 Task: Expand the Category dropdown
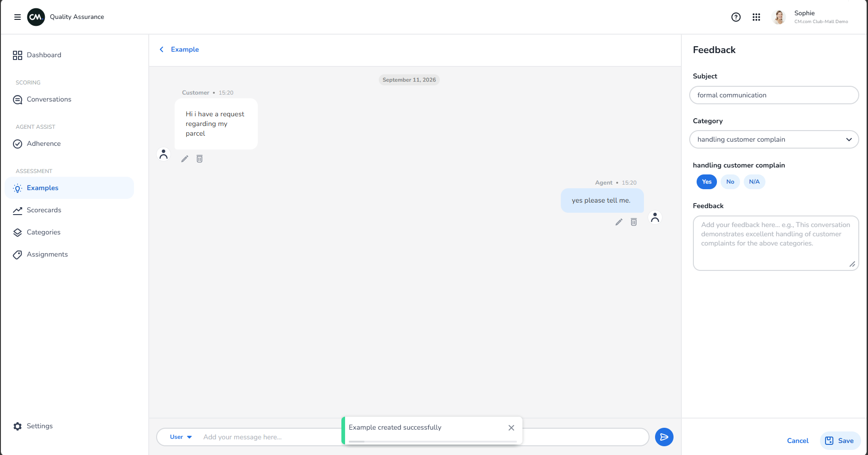[774, 139]
